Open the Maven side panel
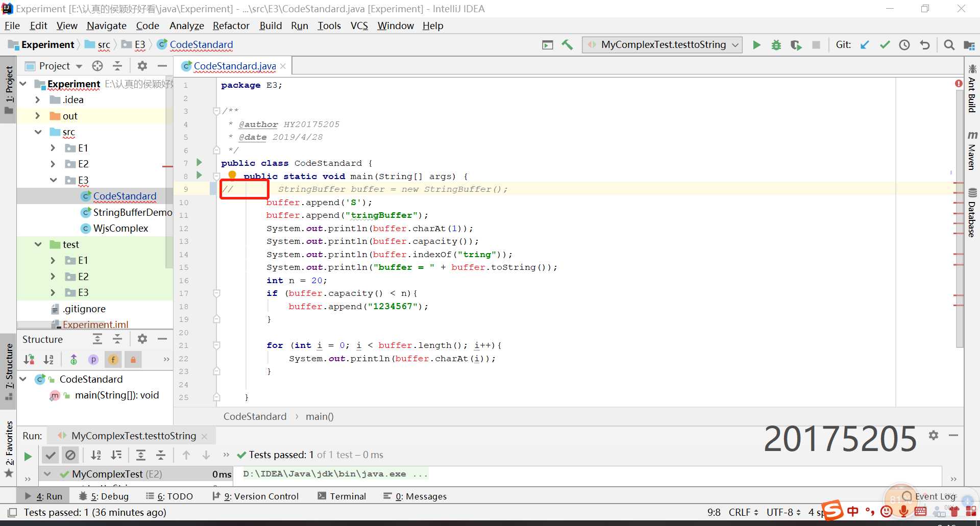The image size is (980, 526). [972, 151]
